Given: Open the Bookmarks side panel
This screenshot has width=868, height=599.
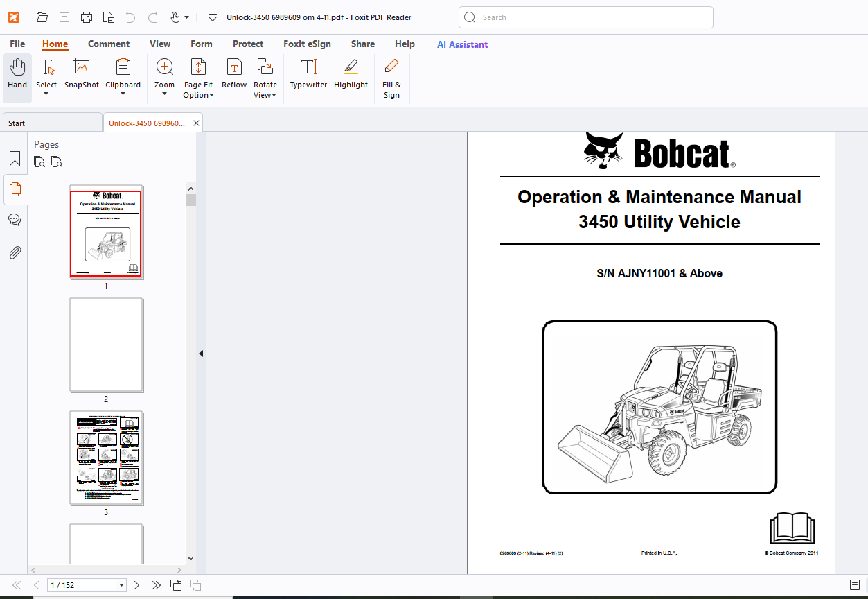Looking at the screenshot, I should [x=15, y=159].
